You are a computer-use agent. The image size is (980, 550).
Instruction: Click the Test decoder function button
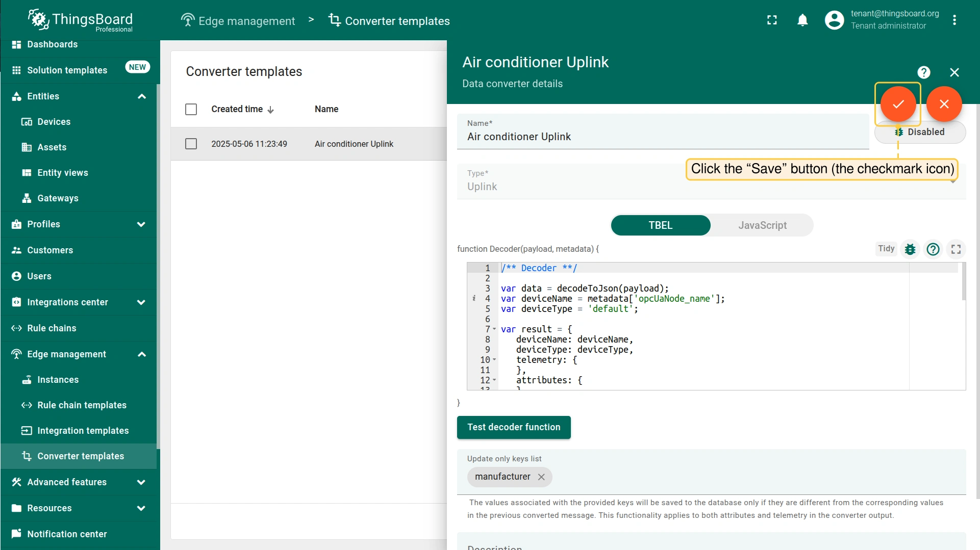pos(513,427)
